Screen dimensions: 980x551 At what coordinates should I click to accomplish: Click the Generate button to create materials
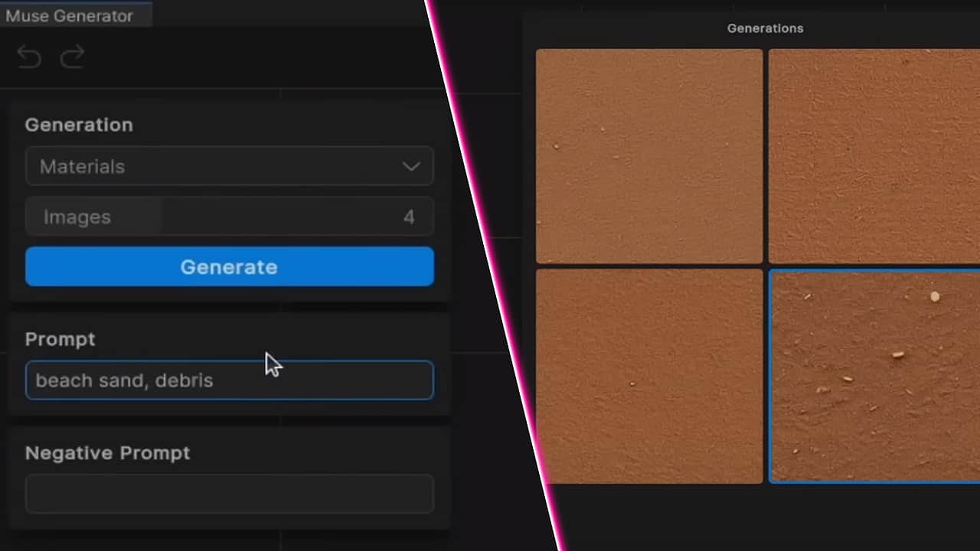coord(229,266)
